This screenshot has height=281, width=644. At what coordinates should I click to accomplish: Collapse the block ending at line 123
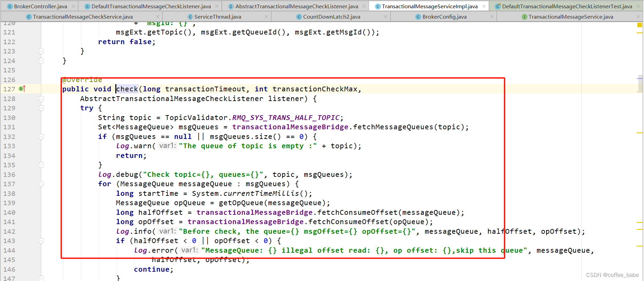click(x=41, y=51)
